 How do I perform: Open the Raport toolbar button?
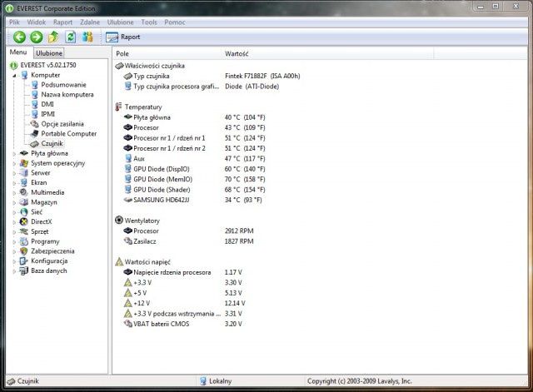(x=122, y=37)
